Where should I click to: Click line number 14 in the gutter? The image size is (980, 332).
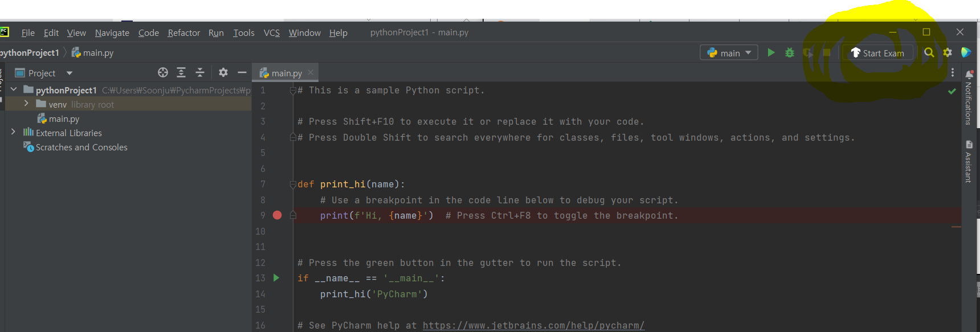pyautogui.click(x=260, y=294)
